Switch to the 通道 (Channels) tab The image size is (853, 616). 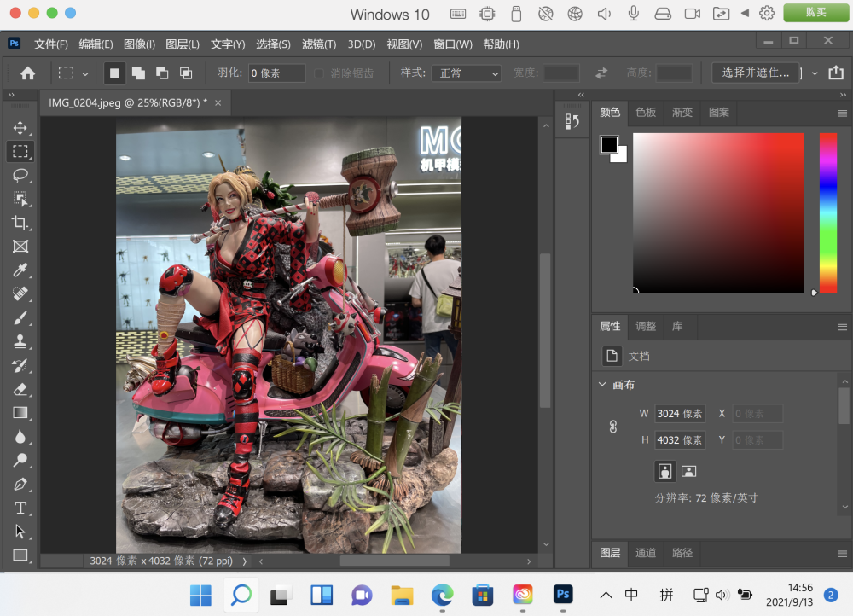[646, 553]
